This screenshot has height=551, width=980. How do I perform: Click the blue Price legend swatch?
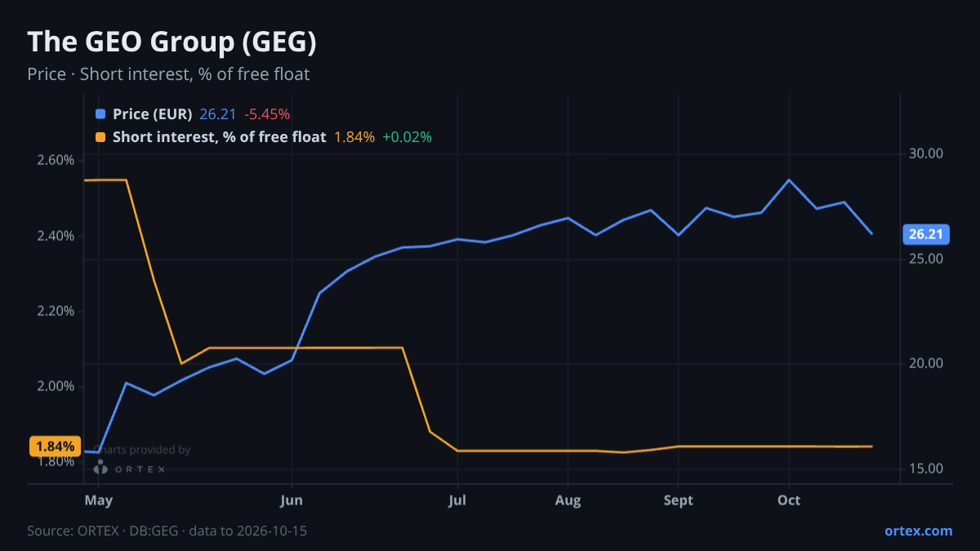pyautogui.click(x=100, y=114)
